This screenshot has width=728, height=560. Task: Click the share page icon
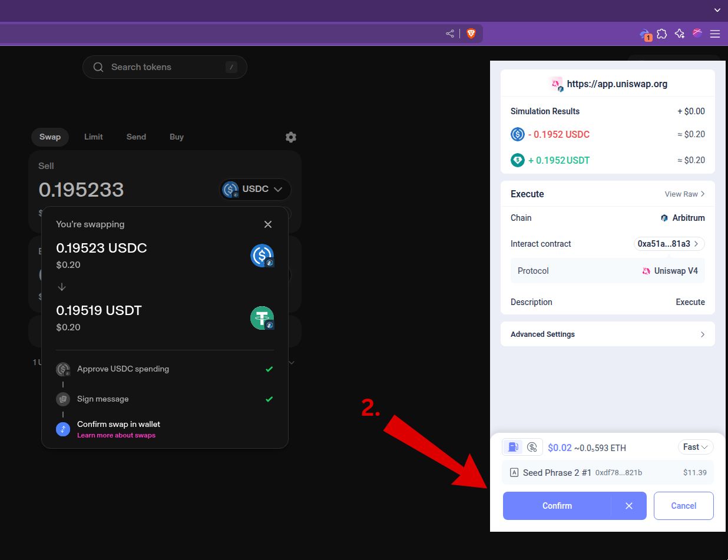point(449,34)
